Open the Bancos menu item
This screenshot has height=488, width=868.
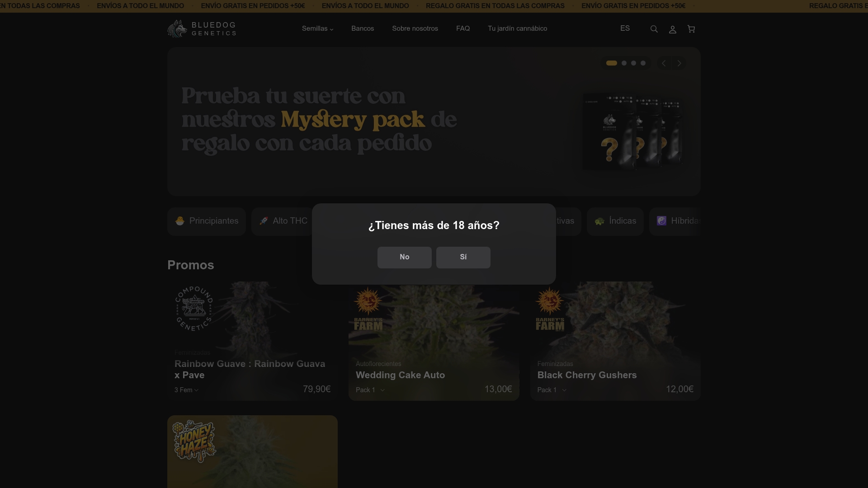coord(363,29)
